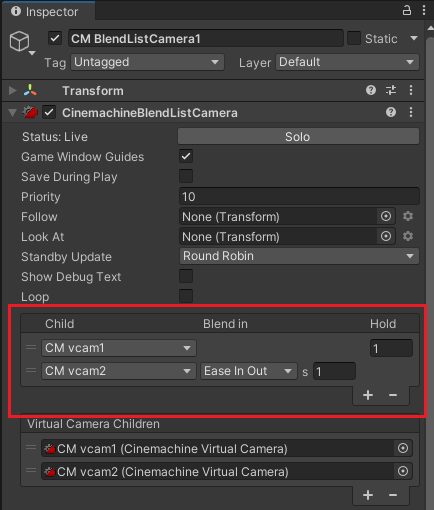Image resolution: width=434 pixels, height=510 pixels.
Task: Click the GameObject name field
Action: (x=206, y=38)
